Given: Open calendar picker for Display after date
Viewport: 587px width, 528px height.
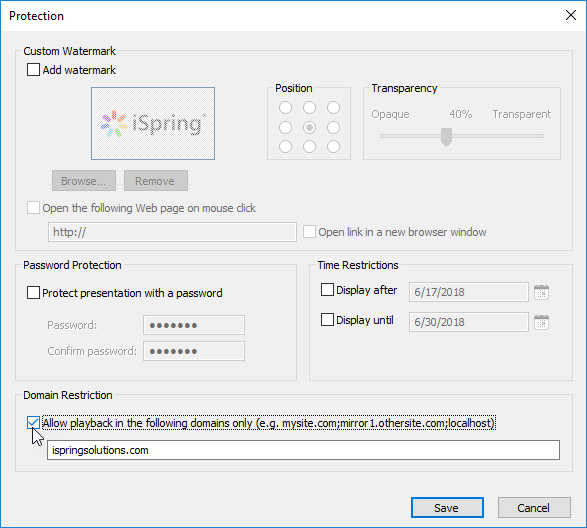Looking at the screenshot, I should pyautogui.click(x=541, y=292).
